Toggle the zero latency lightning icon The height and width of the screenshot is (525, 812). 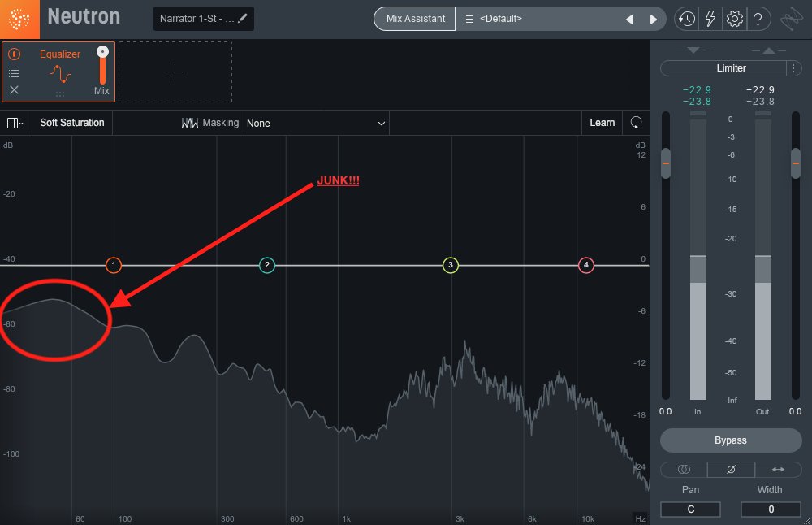(710, 20)
